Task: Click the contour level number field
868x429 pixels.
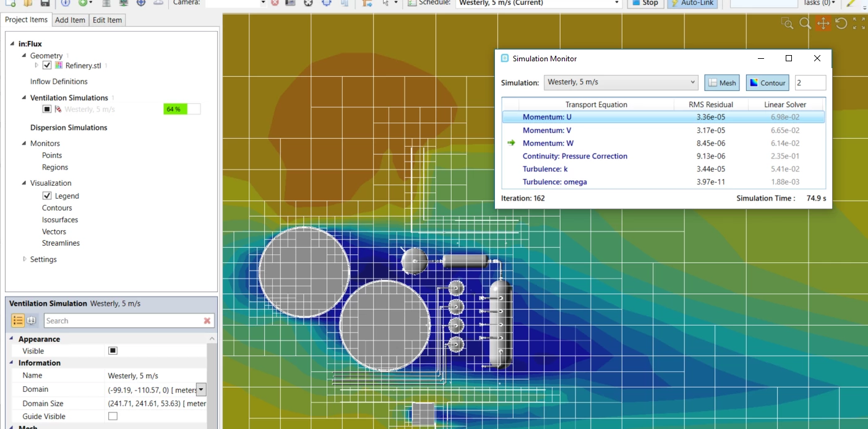Action: pyautogui.click(x=810, y=83)
